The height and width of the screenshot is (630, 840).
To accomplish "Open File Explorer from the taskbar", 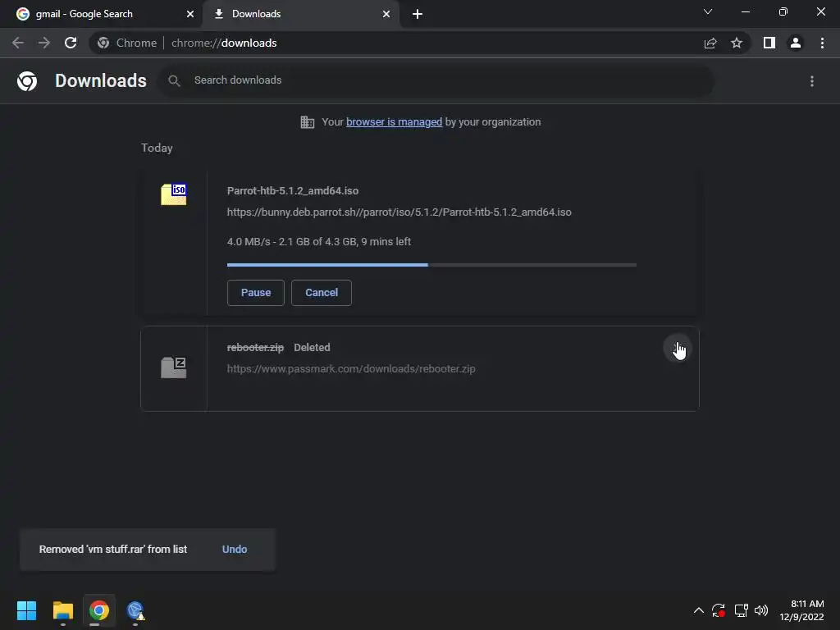I will click(62, 610).
